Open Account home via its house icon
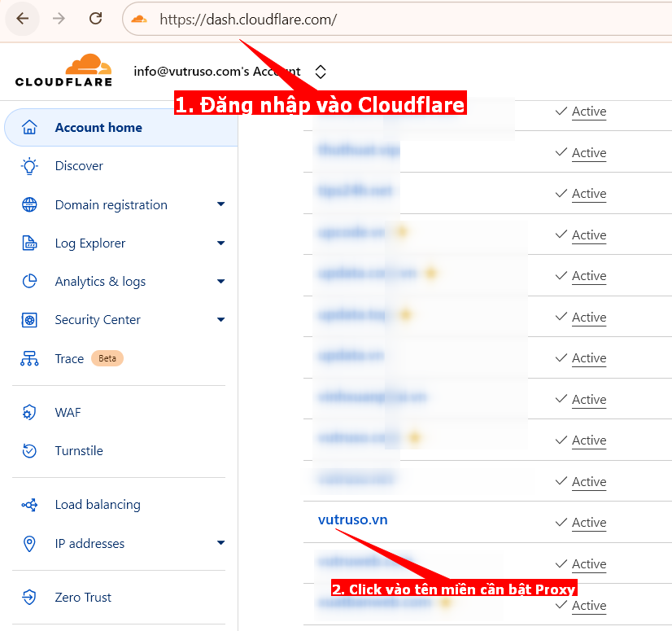 coord(29,127)
